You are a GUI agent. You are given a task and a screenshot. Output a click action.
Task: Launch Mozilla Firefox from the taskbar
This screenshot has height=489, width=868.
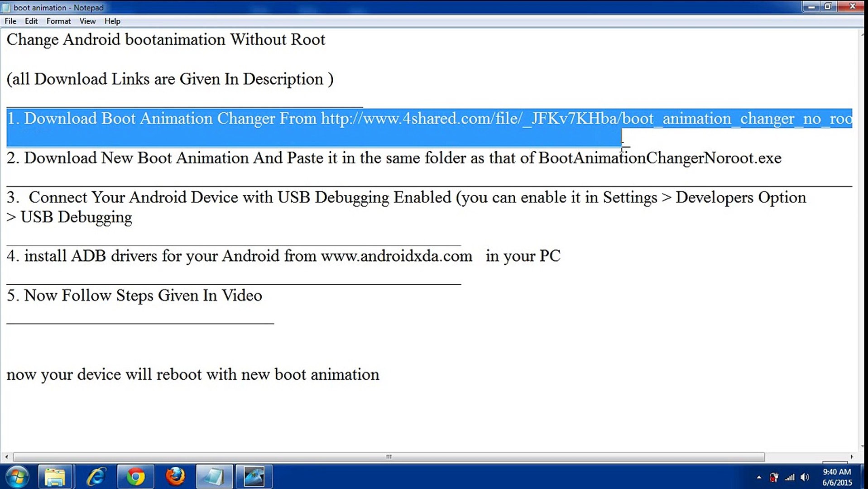(175, 477)
